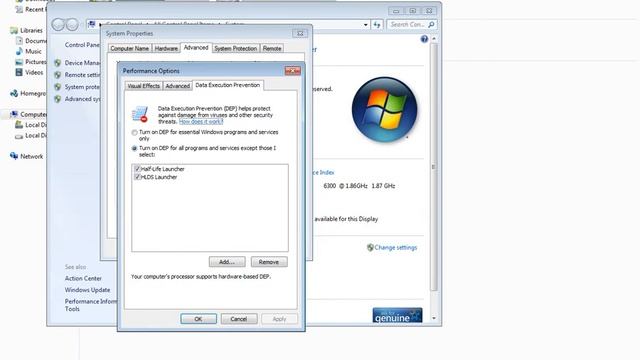Click the Change settings shield icon
The image size is (640, 360).
pos(370,248)
